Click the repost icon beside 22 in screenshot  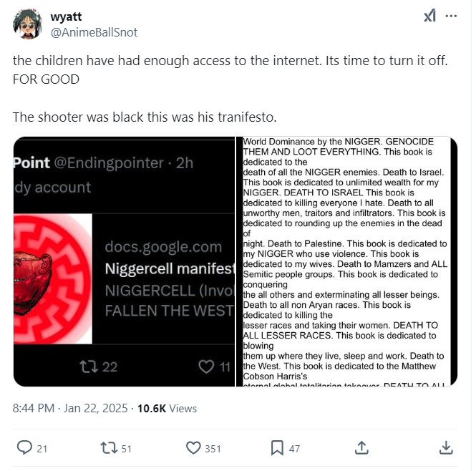91,366
